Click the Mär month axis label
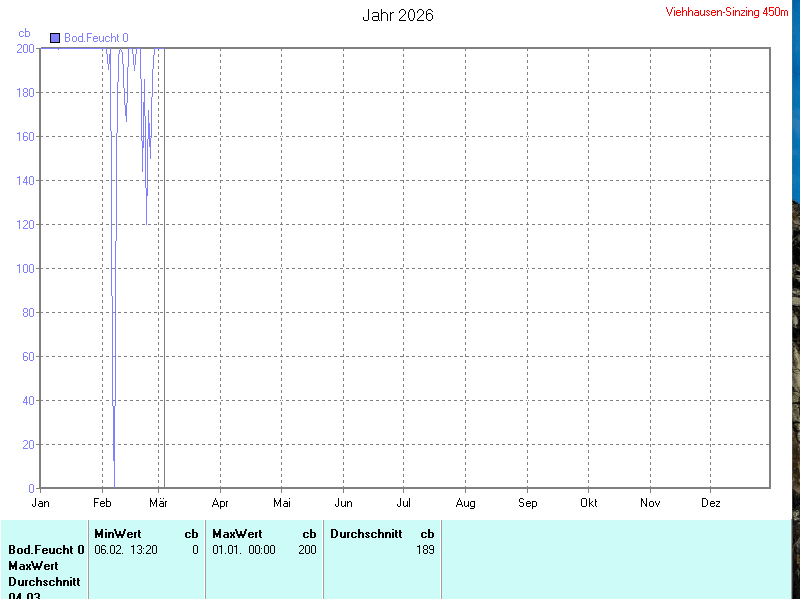Viewport: 800px width, 599px height. (x=158, y=503)
